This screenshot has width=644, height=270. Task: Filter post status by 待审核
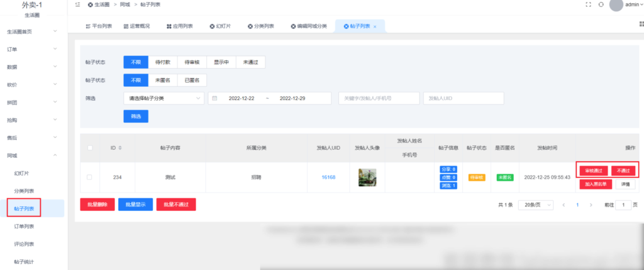192,62
